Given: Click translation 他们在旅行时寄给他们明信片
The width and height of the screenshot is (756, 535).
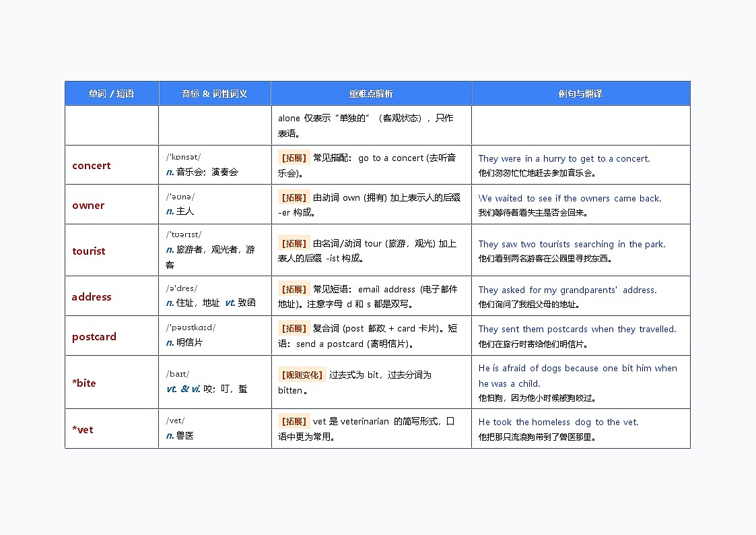Looking at the screenshot, I should [532, 344].
